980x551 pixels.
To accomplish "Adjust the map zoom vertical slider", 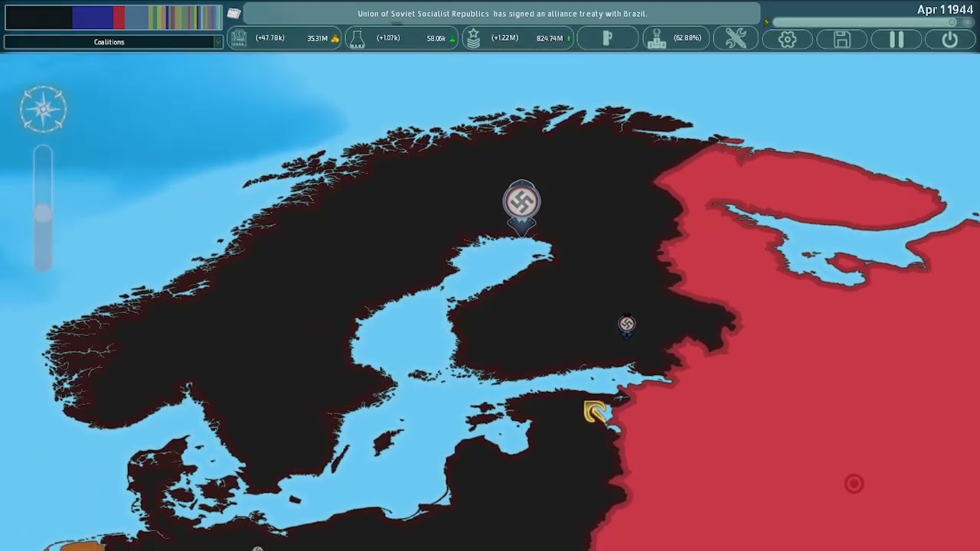I will (43, 208).
